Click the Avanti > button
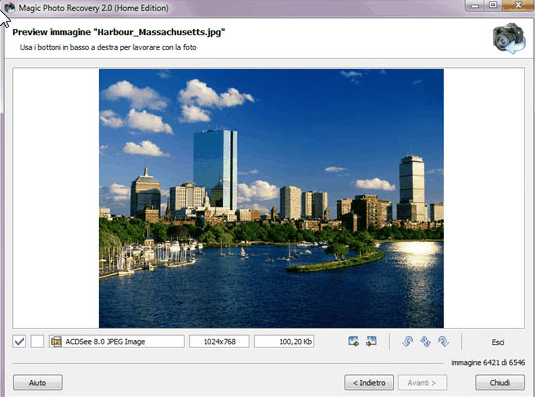The height and width of the screenshot is (397, 535). pyautogui.click(x=422, y=383)
